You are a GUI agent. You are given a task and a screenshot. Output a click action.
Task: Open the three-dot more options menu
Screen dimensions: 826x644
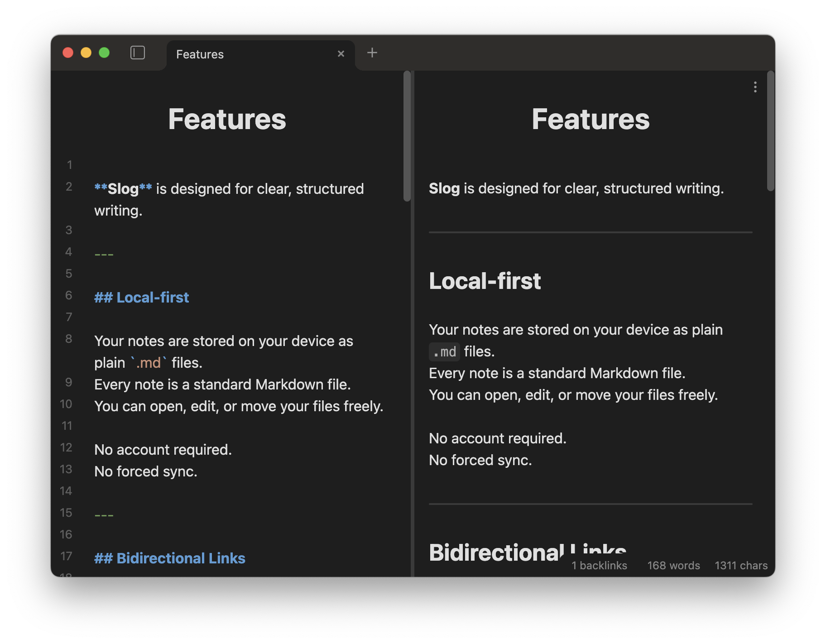(755, 87)
